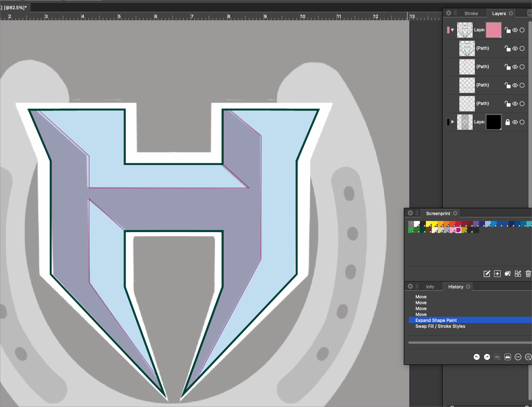Click the redo arrow in History panel

[x=487, y=357]
